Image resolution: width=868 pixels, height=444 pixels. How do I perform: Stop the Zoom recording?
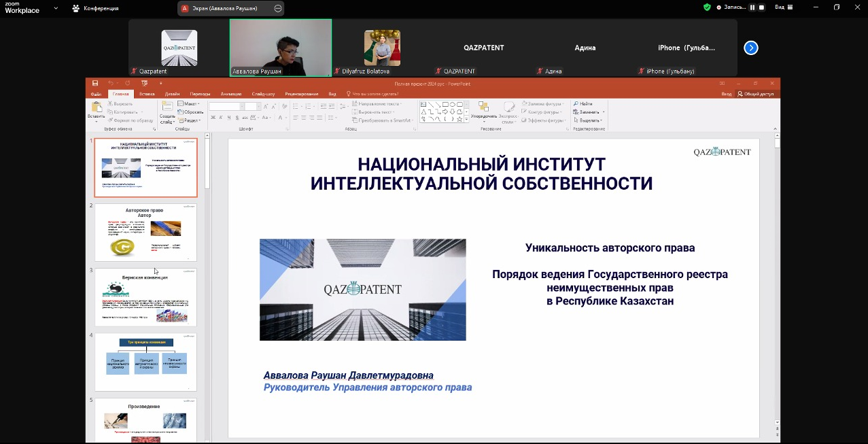point(761,7)
